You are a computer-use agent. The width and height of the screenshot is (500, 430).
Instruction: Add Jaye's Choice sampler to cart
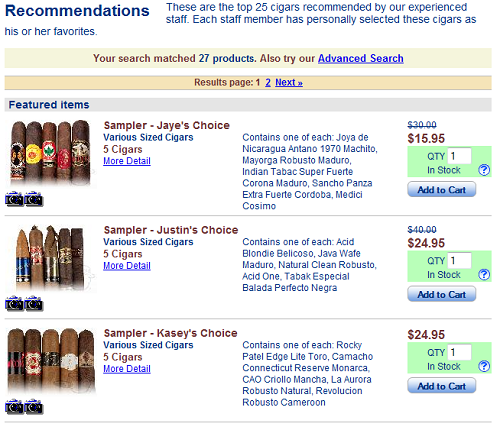(x=442, y=189)
